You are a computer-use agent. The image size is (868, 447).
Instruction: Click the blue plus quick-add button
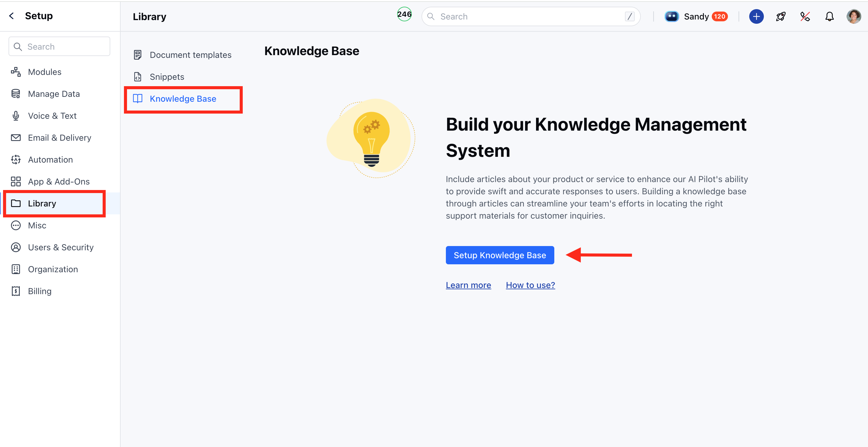click(756, 16)
